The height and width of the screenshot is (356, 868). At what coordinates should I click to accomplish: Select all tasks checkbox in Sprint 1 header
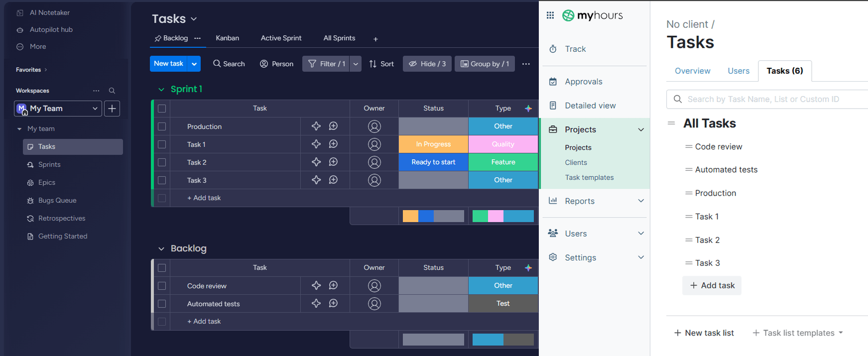pyautogui.click(x=162, y=109)
